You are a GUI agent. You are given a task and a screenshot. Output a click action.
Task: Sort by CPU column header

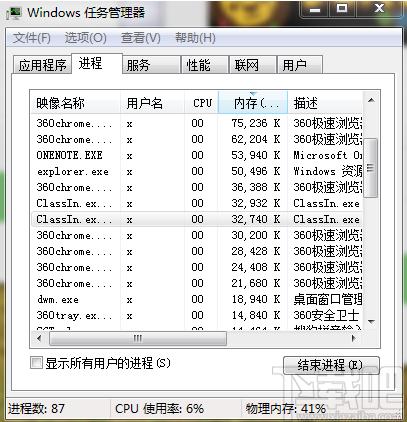201,103
